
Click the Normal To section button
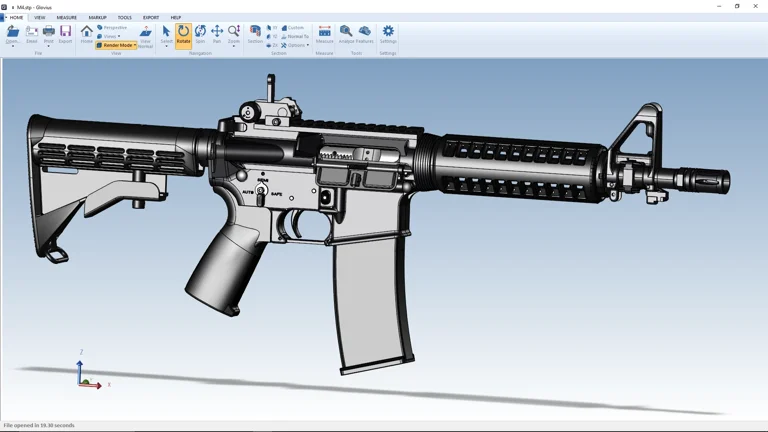(297, 36)
